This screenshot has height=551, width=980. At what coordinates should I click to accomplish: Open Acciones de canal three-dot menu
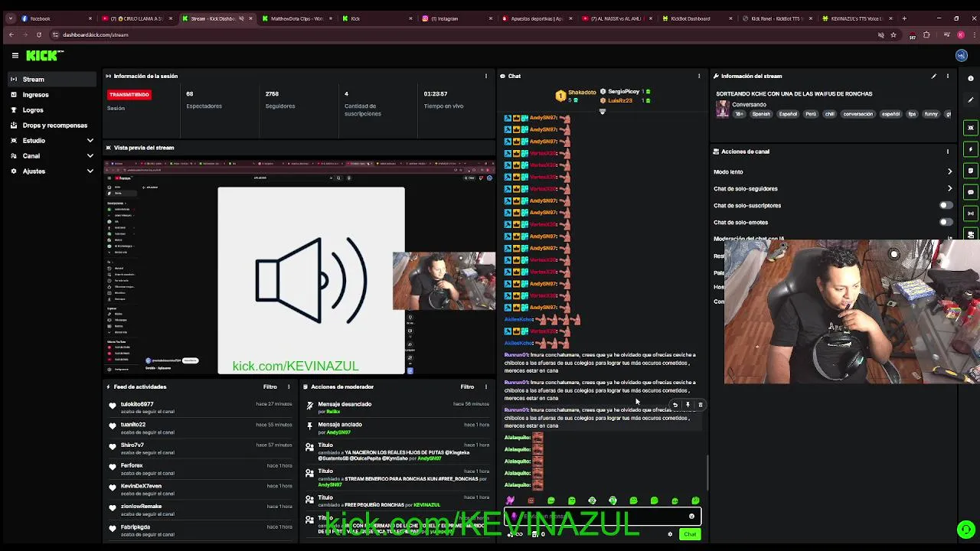pyautogui.click(x=947, y=152)
